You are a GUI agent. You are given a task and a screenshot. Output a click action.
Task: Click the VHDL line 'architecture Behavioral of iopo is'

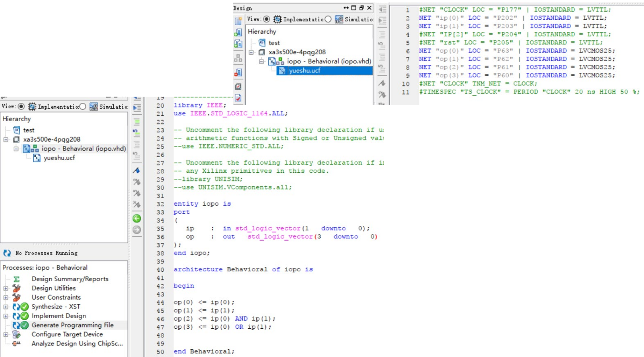243,269
